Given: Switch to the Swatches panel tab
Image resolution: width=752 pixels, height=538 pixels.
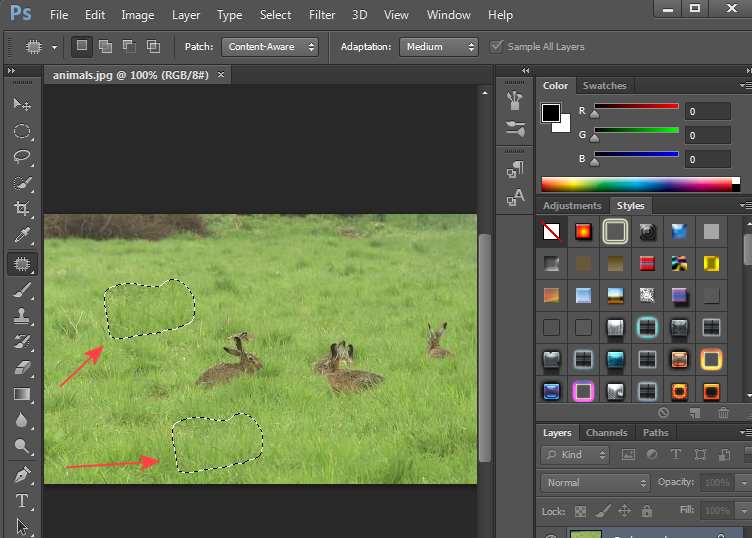Looking at the screenshot, I should pyautogui.click(x=604, y=86).
